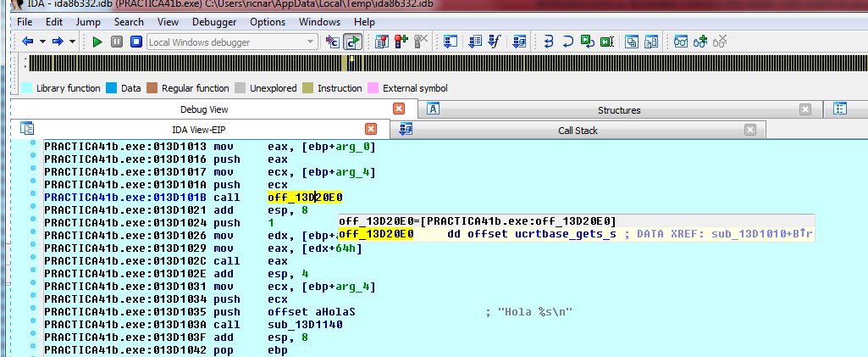Click the blue back navigation arrow

point(28,41)
